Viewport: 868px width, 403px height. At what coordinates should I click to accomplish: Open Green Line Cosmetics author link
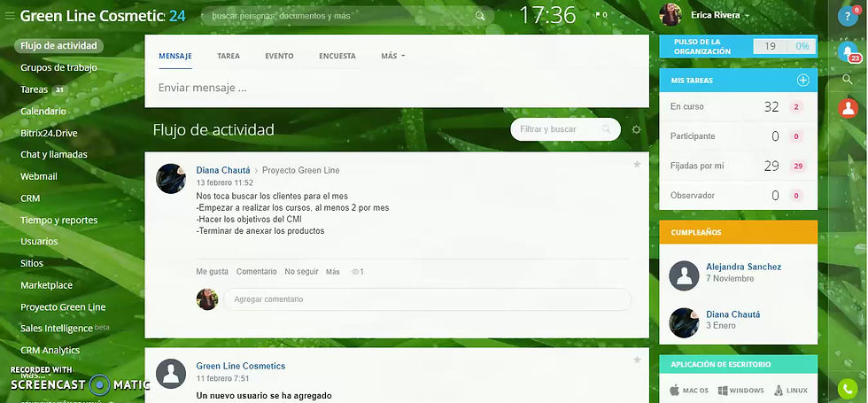(241, 366)
